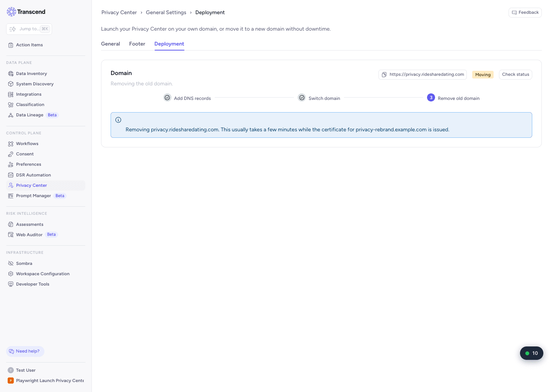Click the Domain heading text

[121, 73]
